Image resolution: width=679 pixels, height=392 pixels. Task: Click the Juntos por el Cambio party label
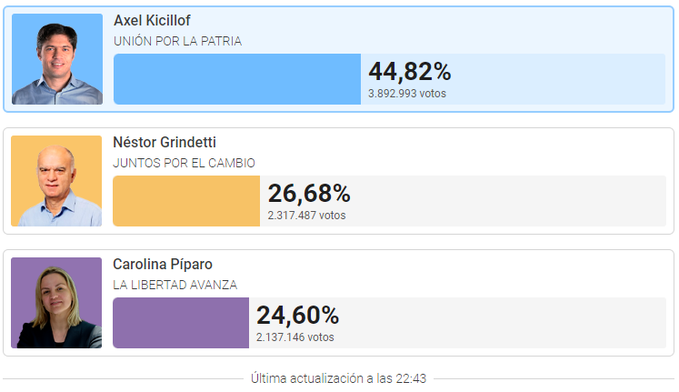184,163
